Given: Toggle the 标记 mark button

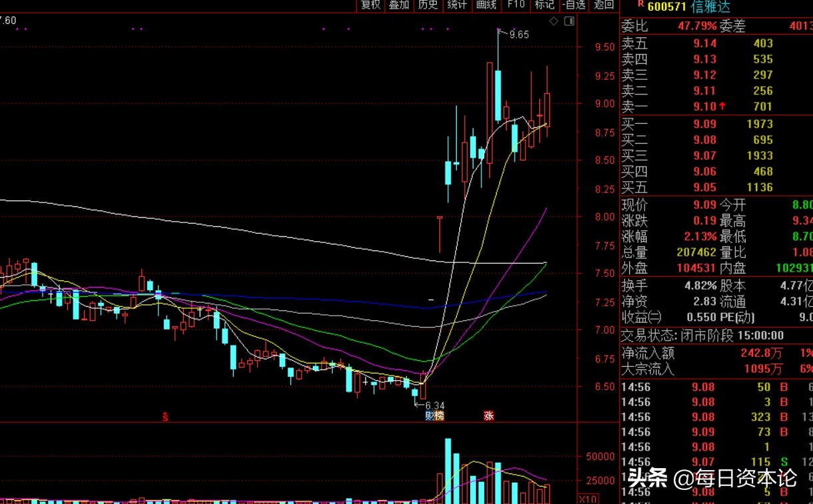Looking at the screenshot, I should tap(544, 5).
